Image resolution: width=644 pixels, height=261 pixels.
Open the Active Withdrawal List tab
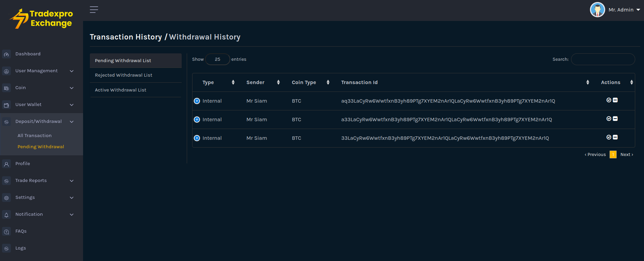(121, 90)
